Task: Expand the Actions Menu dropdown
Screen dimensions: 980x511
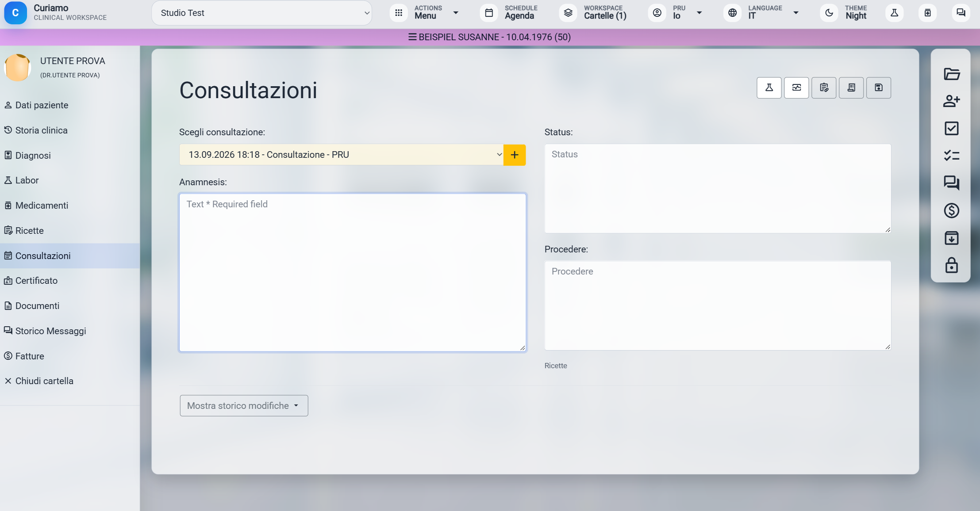Action: coord(425,13)
